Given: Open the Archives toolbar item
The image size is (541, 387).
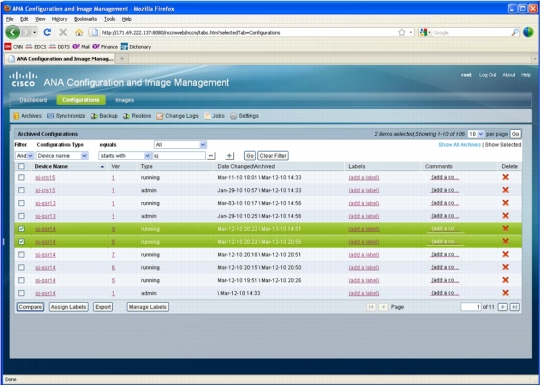Looking at the screenshot, I should [x=28, y=116].
